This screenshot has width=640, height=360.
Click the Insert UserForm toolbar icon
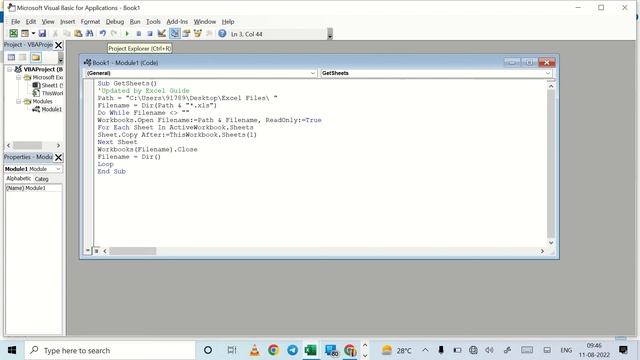25,33
